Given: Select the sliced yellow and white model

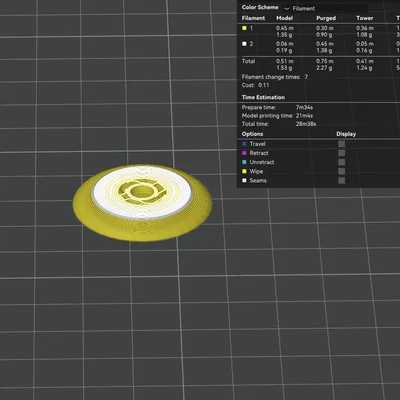Looking at the screenshot, I should (x=142, y=202).
